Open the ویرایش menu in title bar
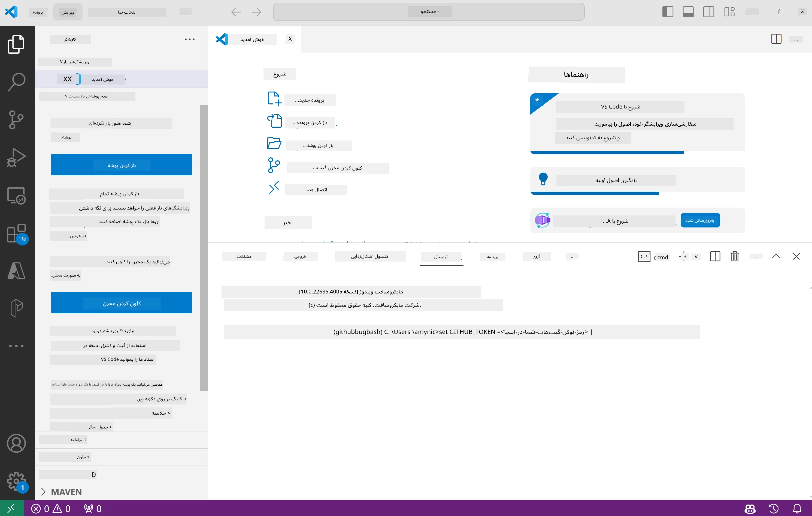The height and width of the screenshot is (516, 812). pos(68,12)
